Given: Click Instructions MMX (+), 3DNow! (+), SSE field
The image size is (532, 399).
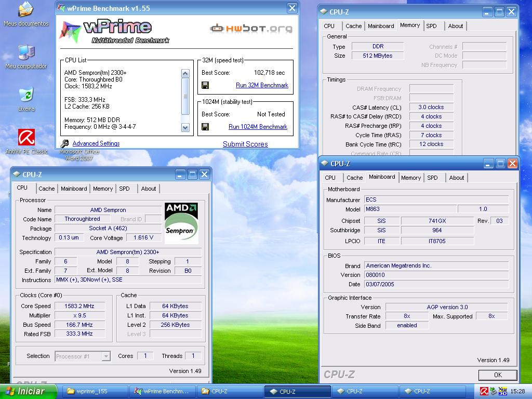Looking at the screenshot, I should tap(128, 280).
